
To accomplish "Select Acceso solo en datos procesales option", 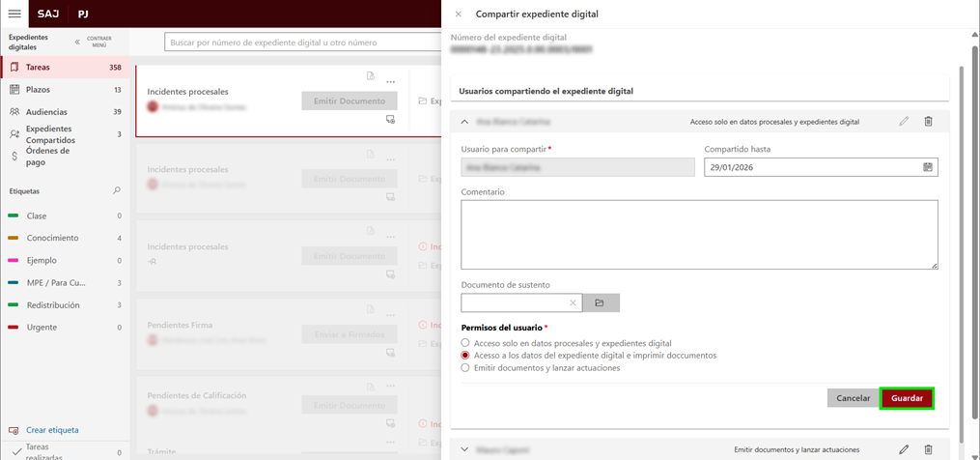I will click(465, 343).
